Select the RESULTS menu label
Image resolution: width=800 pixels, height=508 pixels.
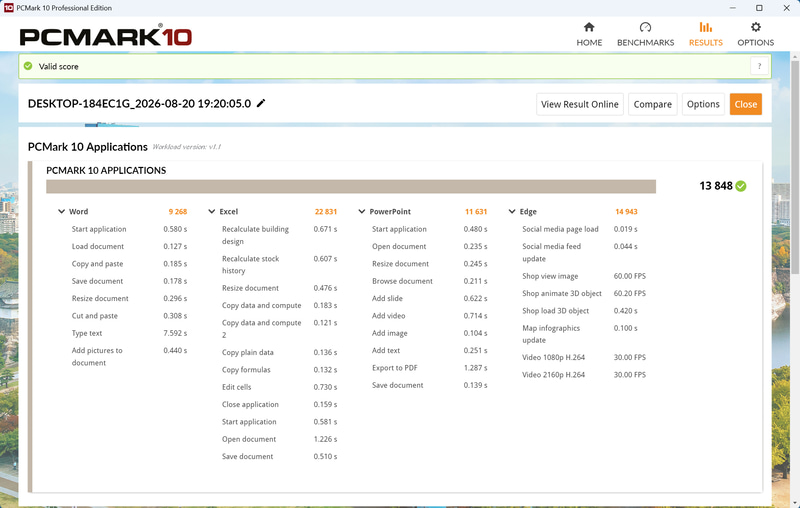coord(706,43)
